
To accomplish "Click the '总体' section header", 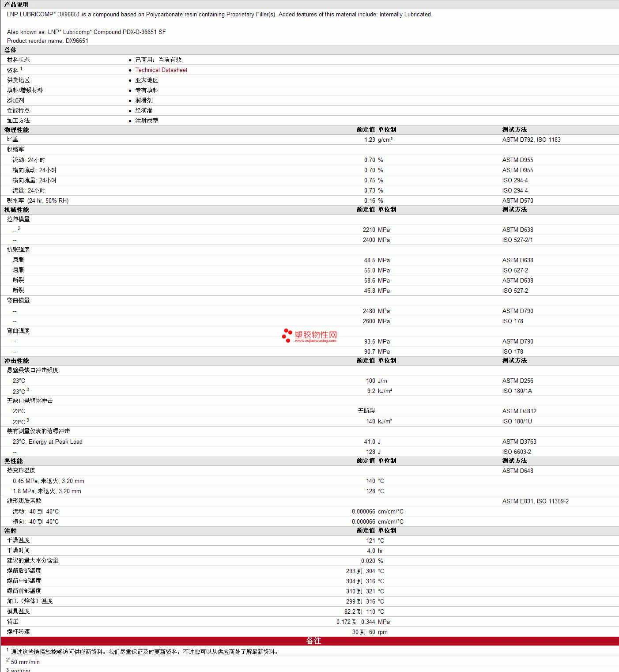I will (11, 50).
